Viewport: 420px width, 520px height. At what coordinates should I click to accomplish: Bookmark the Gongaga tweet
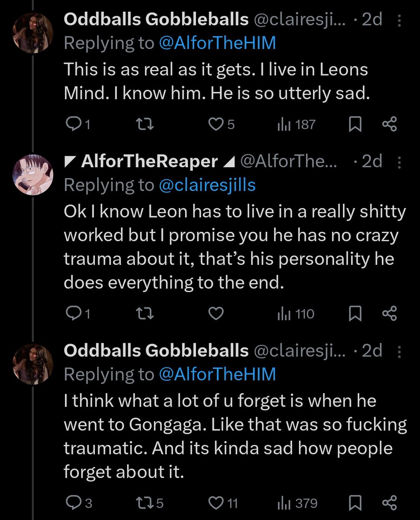pos(355,504)
